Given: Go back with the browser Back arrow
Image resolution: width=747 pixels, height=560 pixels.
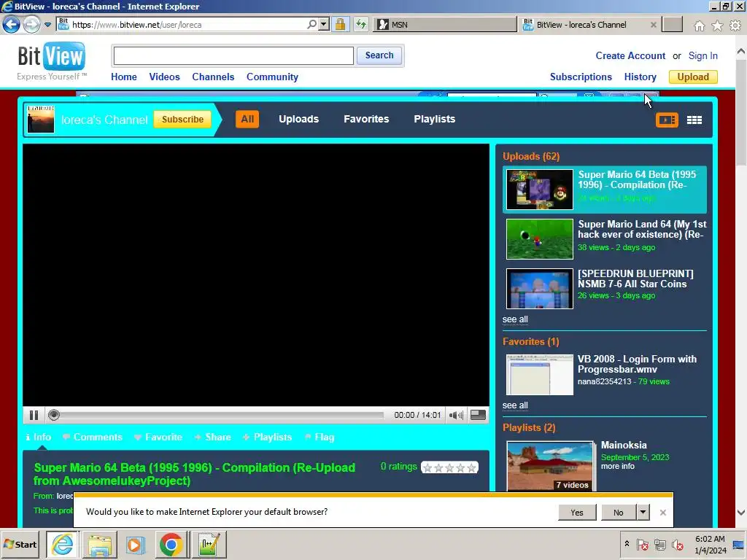Looking at the screenshot, I should pos(12,24).
